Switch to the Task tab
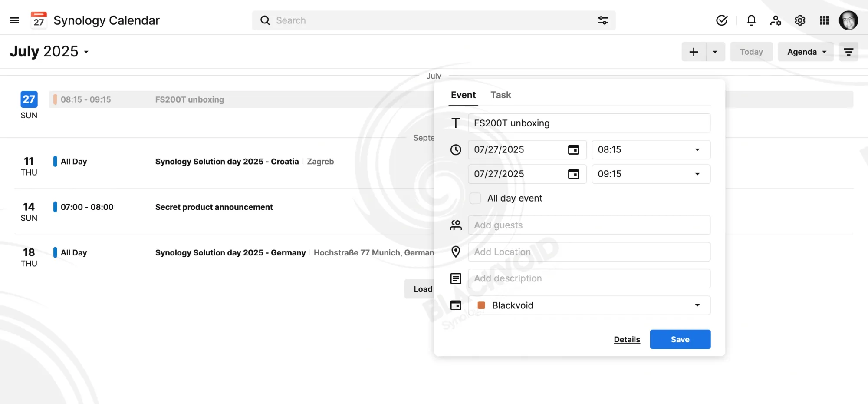The width and height of the screenshot is (868, 404). point(501,95)
